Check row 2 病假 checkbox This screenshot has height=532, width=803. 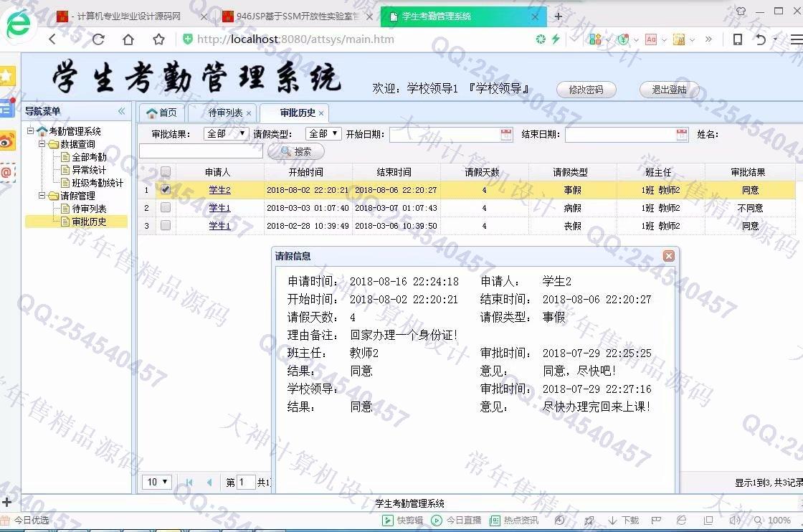[x=166, y=207]
